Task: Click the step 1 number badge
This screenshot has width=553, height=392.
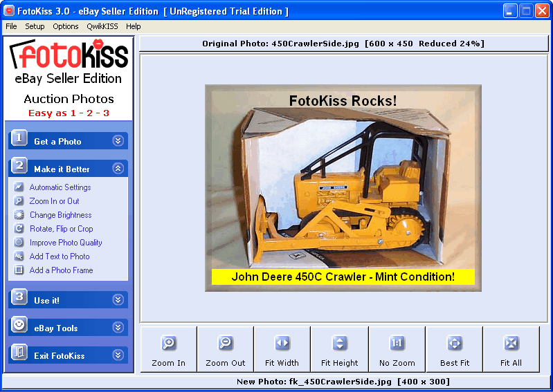Action: pyautogui.click(x=19, y=138)
